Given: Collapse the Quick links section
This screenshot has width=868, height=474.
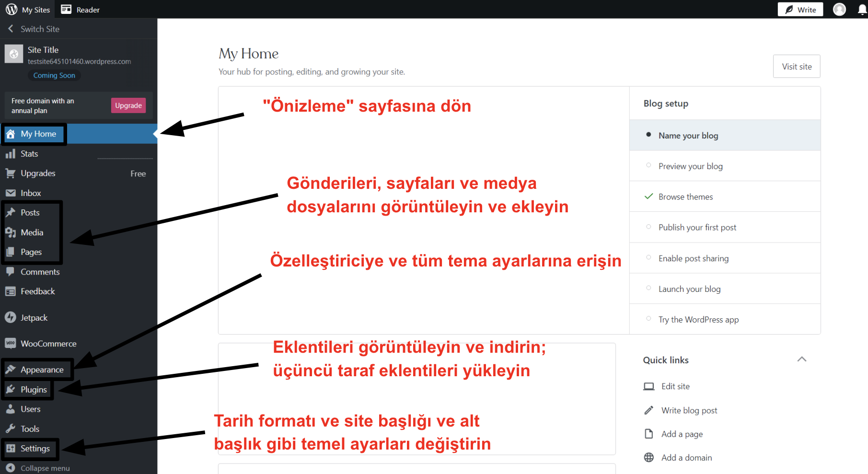Looking at the screenshot, I should click(802, 359).
